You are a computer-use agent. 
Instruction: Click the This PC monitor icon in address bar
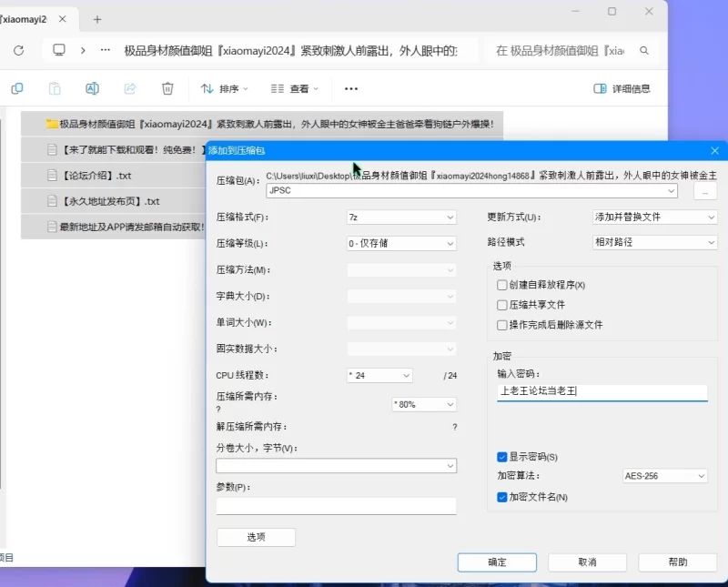[59, 50]
